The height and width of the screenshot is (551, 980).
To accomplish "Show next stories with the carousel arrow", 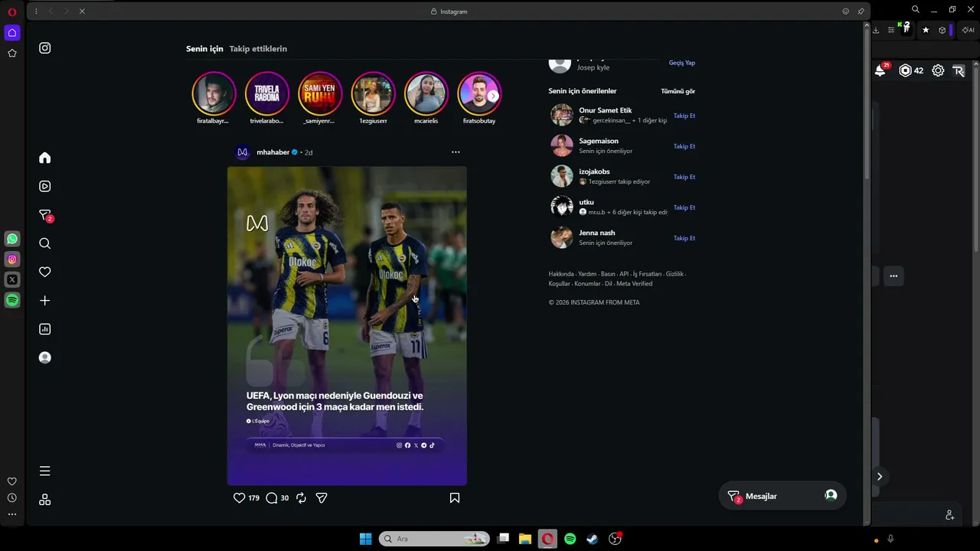I will point(493,96).
